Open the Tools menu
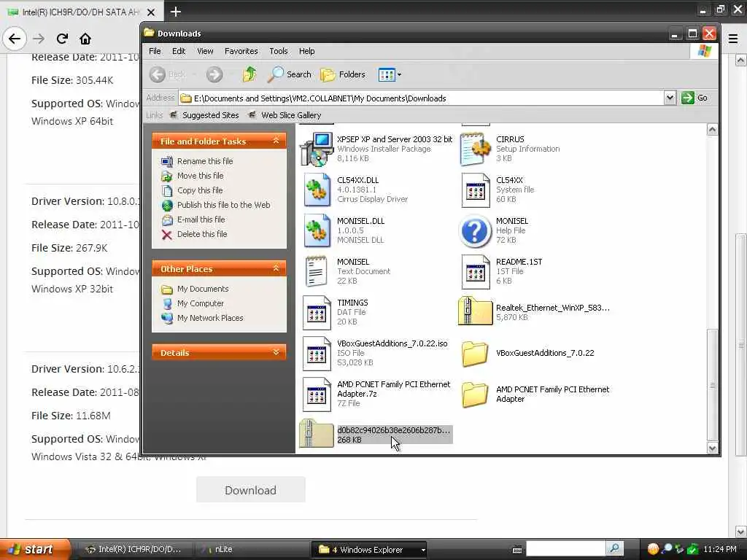Image resolution: width=747 pixels, height=560 pixels. pos(279,51)
